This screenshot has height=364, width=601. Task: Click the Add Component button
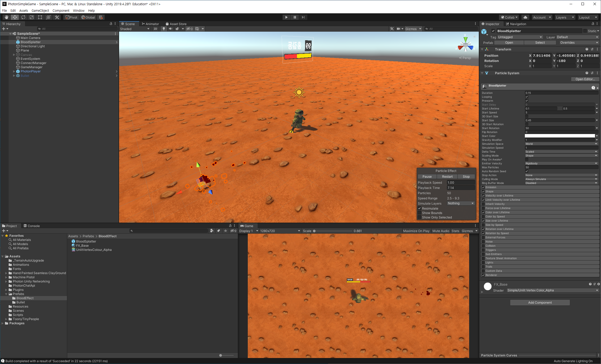coord(540,303)
